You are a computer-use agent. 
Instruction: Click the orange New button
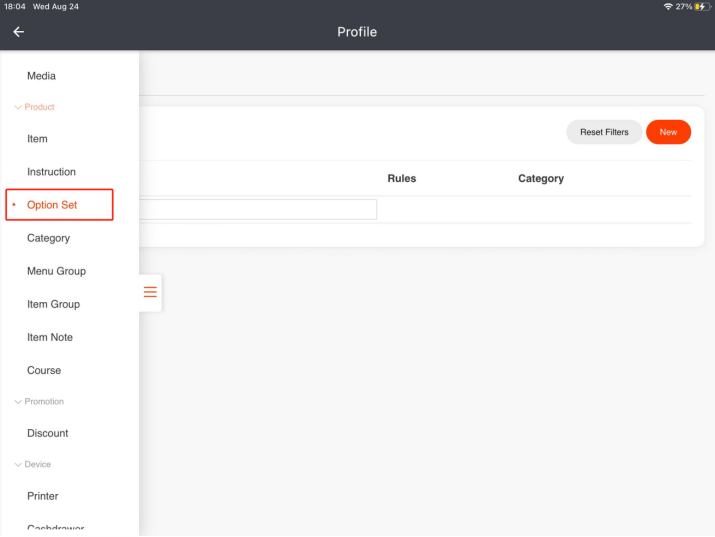[x=668, y=132]
